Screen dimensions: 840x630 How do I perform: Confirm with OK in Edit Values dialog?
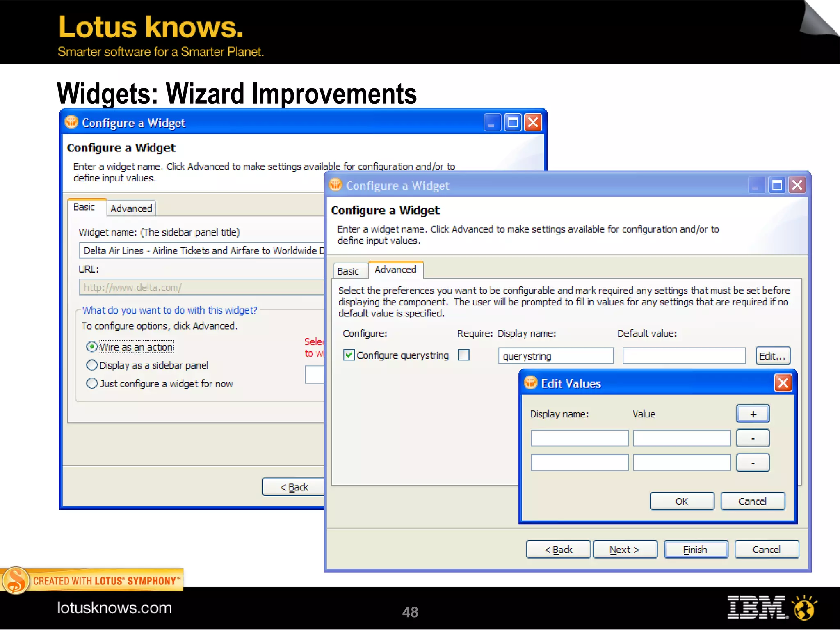[x=682, y=501]
